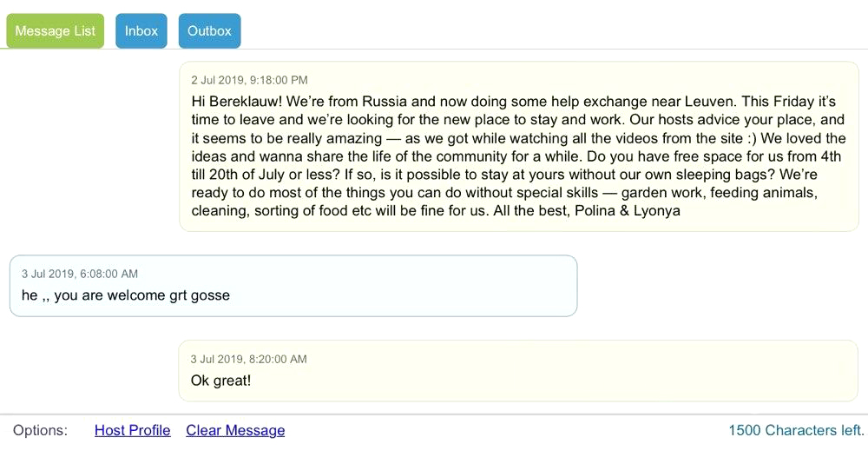Select the long message from Polina & Lyonya
The width and height of the screenshot is (868, 457).
click(x=519, y=146)
